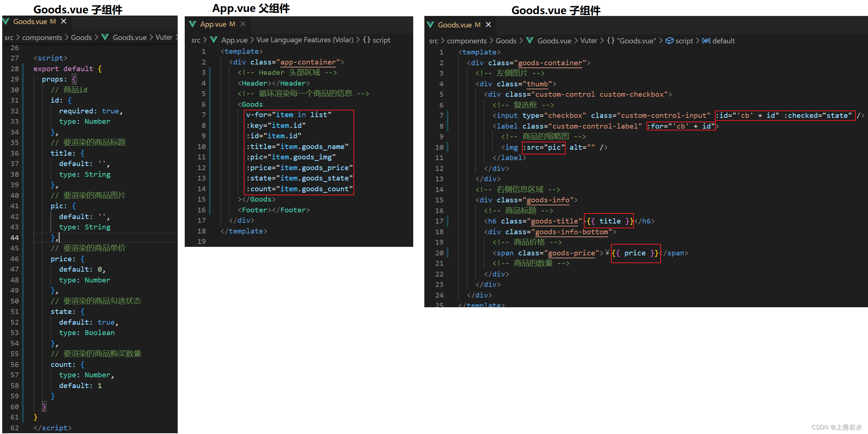Click ':key="item.id"' attribute line

pos(276,125)
